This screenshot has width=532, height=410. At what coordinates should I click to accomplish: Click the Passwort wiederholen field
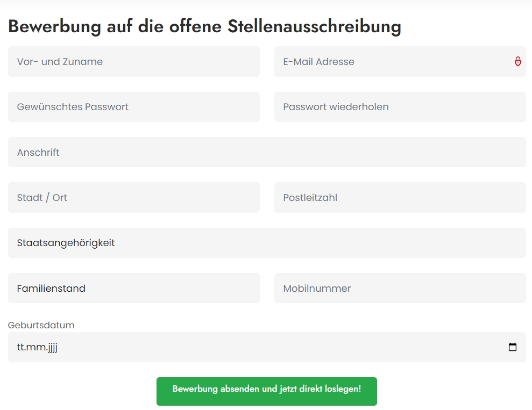pyautogui.click(x=400, y=107)
